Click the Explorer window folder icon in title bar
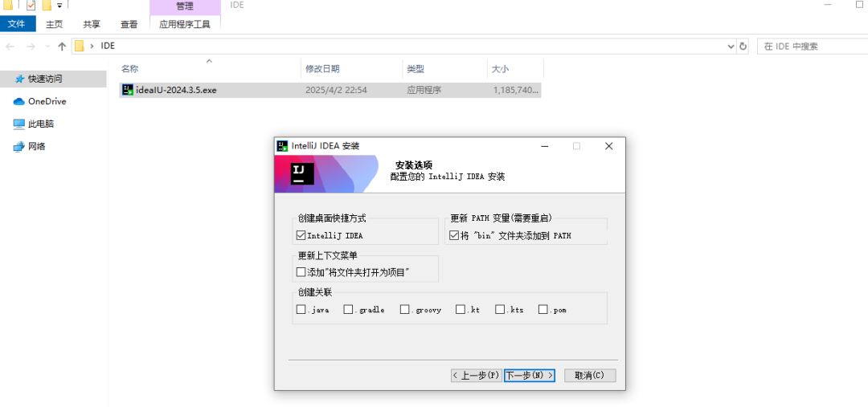Viewport: 868px width, 407px height. (x=7, y=5)
